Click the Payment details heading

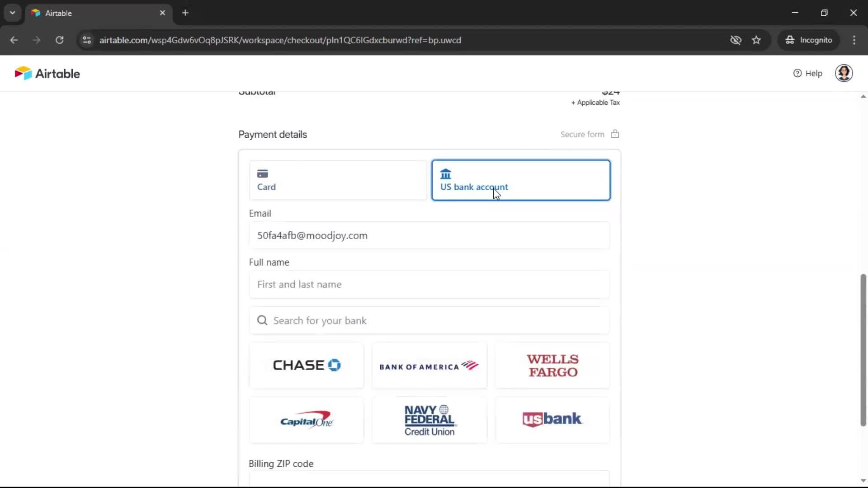273,135
